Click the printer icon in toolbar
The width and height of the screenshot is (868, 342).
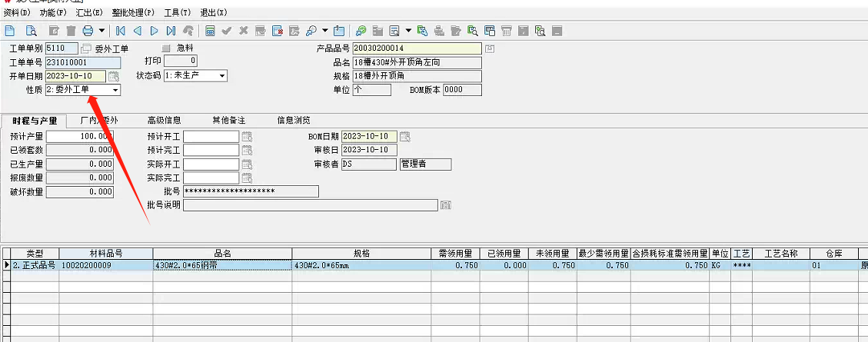pos(87,31)
